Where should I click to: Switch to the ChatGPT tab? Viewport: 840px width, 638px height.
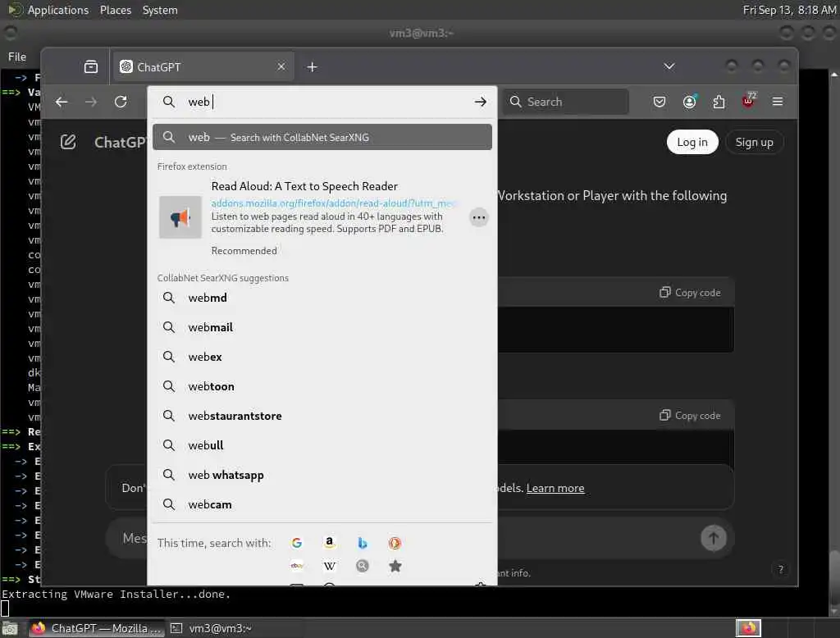203,67
